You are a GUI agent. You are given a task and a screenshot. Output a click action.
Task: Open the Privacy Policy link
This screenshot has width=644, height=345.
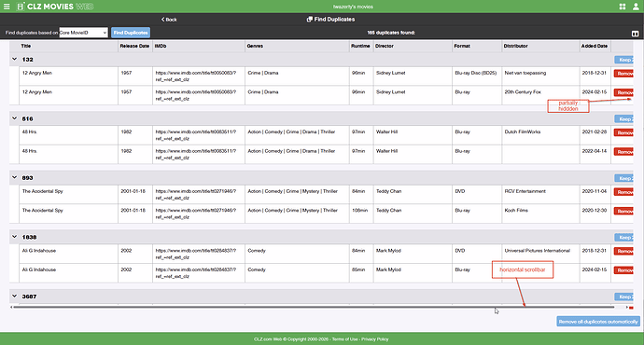point(374,339)
